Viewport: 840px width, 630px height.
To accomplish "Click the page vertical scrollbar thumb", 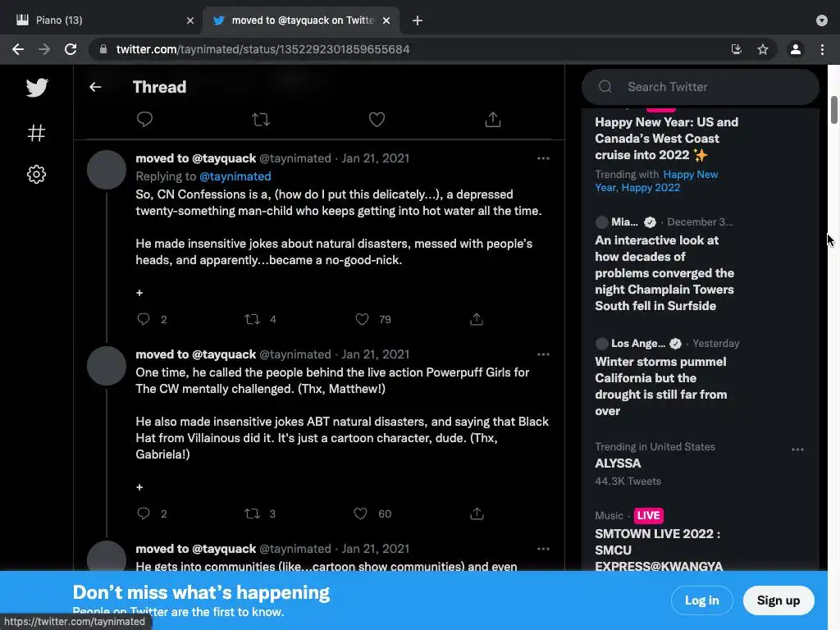I will [x=833, y=110].
